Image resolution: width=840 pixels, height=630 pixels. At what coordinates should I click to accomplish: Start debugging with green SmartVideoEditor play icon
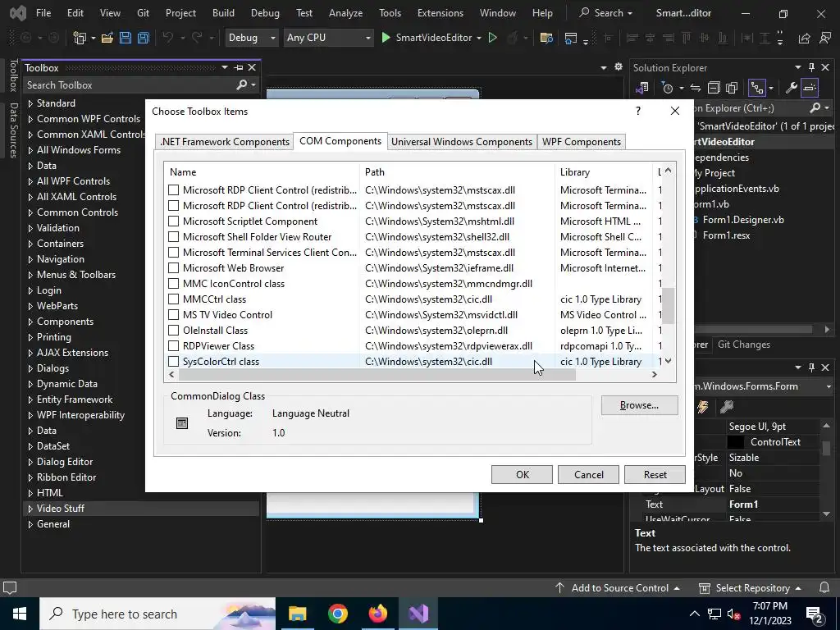coord(386,38)
